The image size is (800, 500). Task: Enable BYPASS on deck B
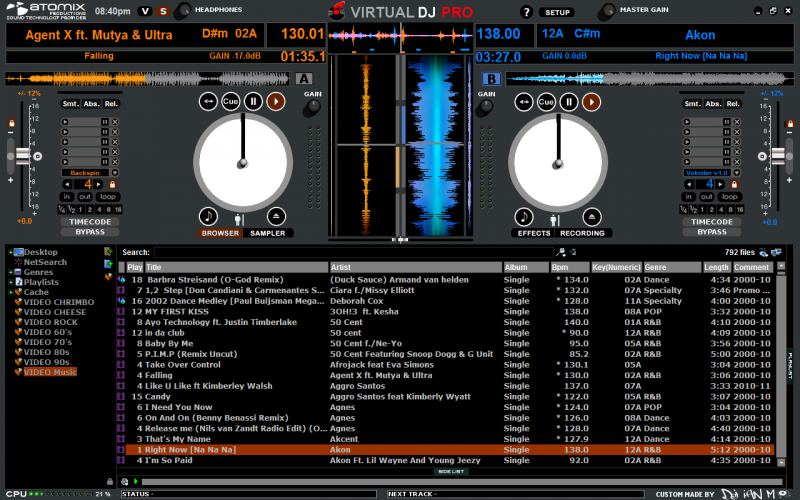[x=712, y=232]
